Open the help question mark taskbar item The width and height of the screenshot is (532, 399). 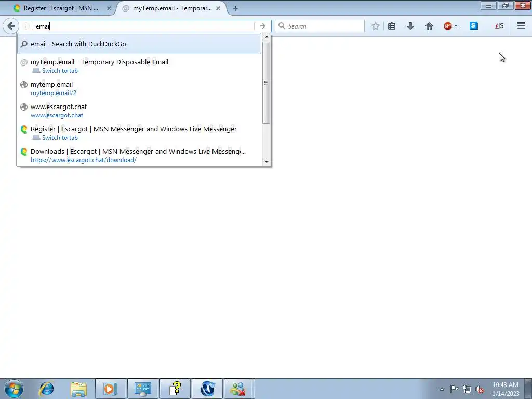pyautogui.click(x=175, y=389)
